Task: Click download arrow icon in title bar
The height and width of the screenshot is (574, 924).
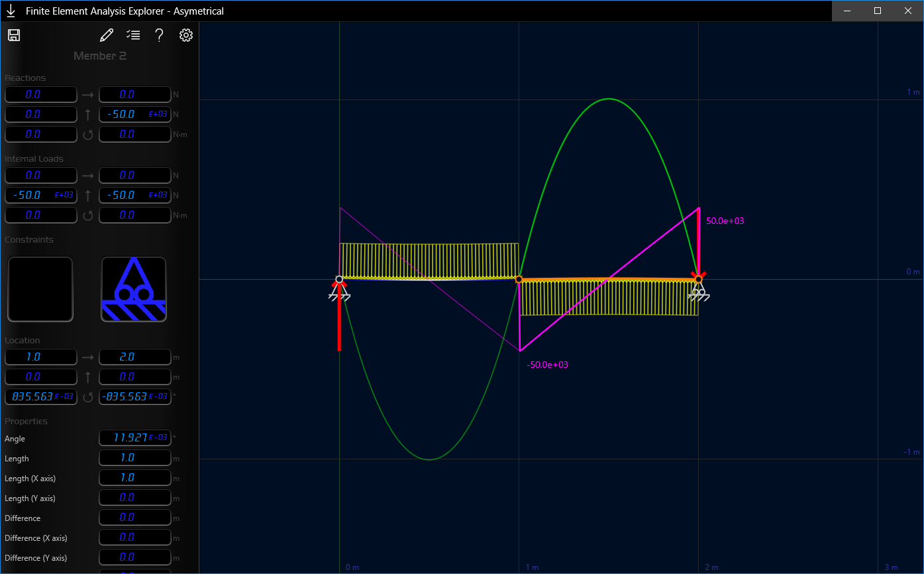Action: click(11, 11)
